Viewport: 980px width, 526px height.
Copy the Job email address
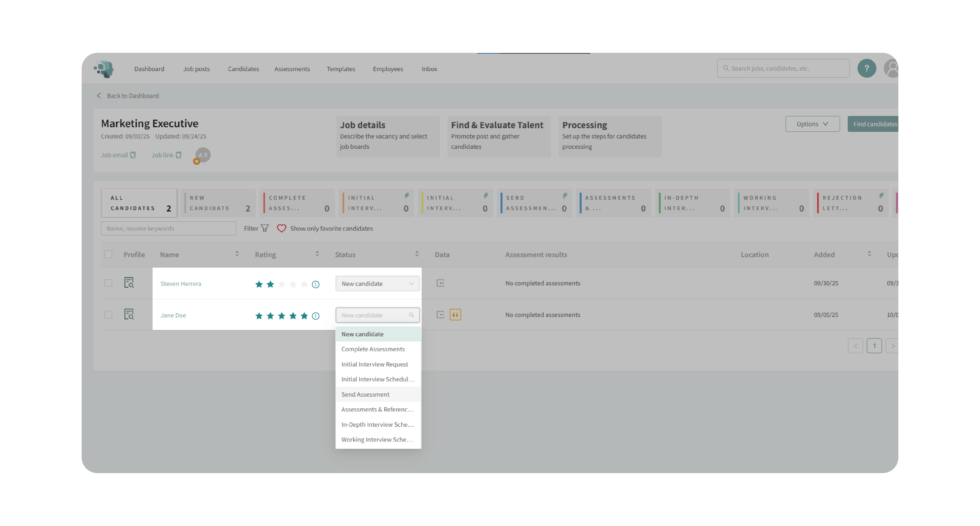(133, 155)
